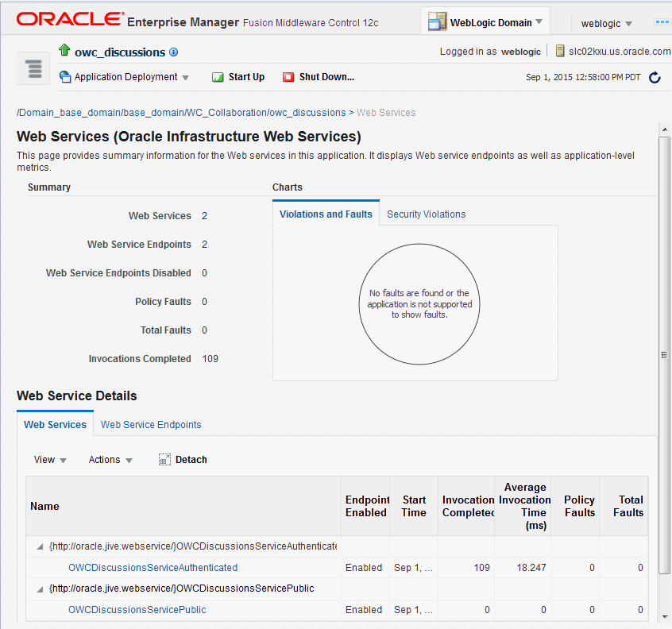
Task: Click the Detach table icon
Action: [164, 460]
